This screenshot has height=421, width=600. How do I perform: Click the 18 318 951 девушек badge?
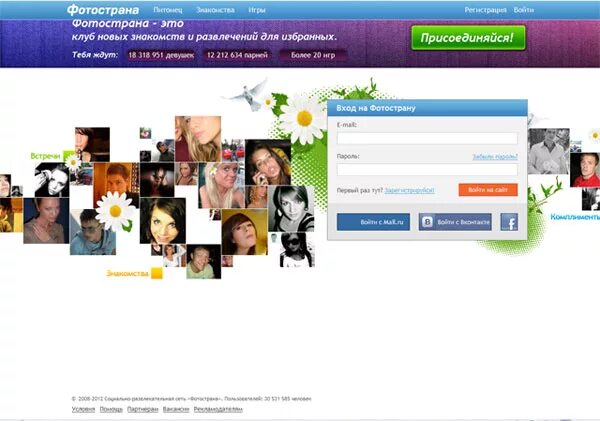click(161, 55)
